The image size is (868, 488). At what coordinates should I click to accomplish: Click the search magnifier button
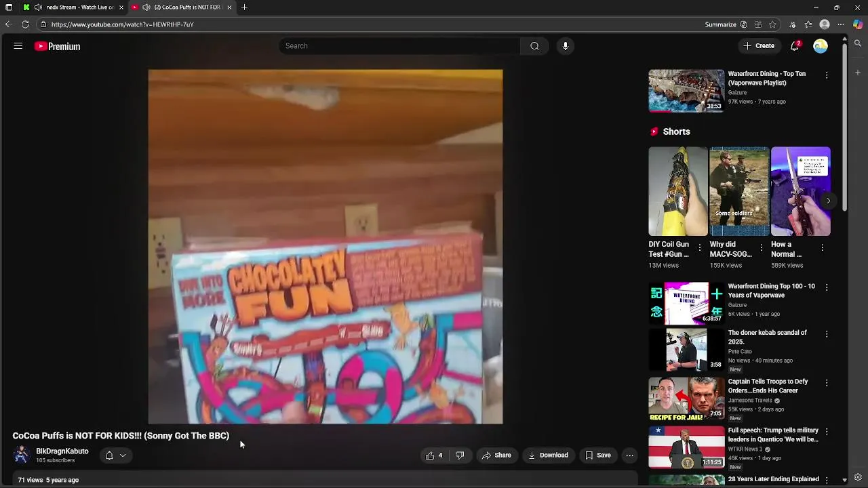coord(534,46)
